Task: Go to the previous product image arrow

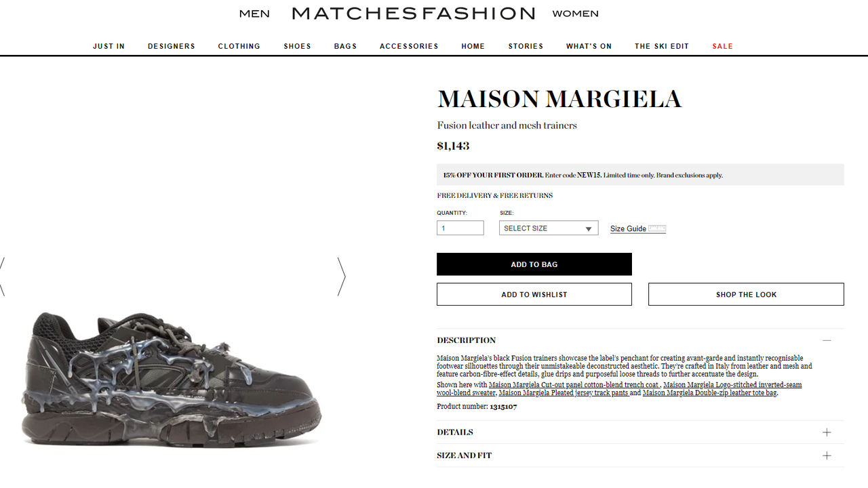Action: pos(2,277)
